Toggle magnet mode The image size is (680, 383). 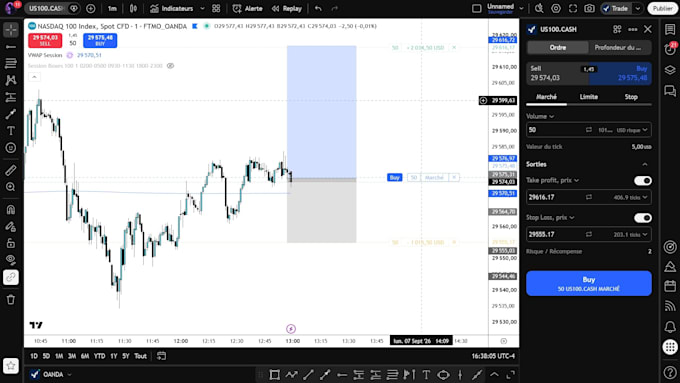(x=11, y=210)
